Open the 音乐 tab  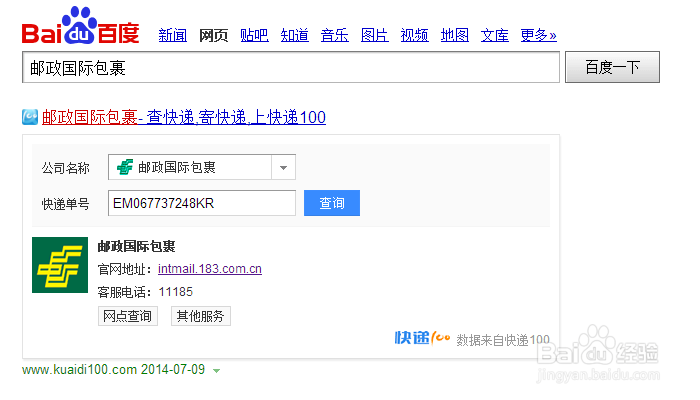click(334, 35)
